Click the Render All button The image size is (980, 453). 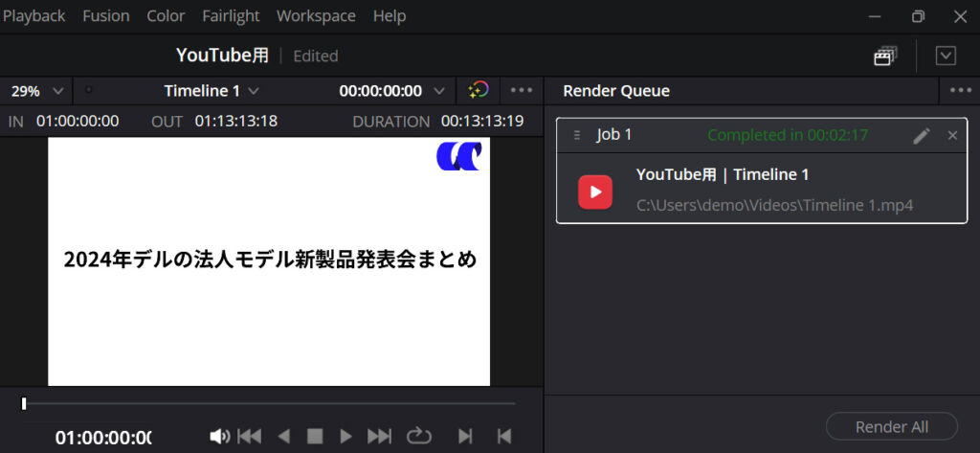[892, 426]
